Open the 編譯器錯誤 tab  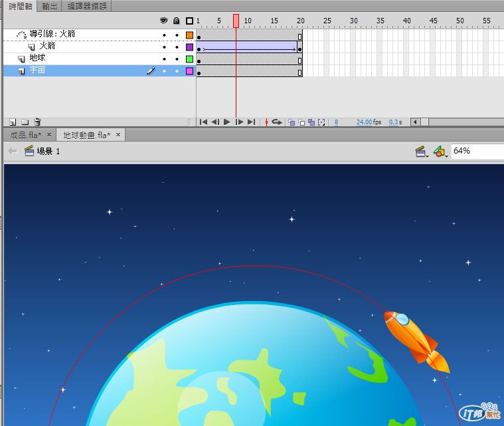click(87, 6)
